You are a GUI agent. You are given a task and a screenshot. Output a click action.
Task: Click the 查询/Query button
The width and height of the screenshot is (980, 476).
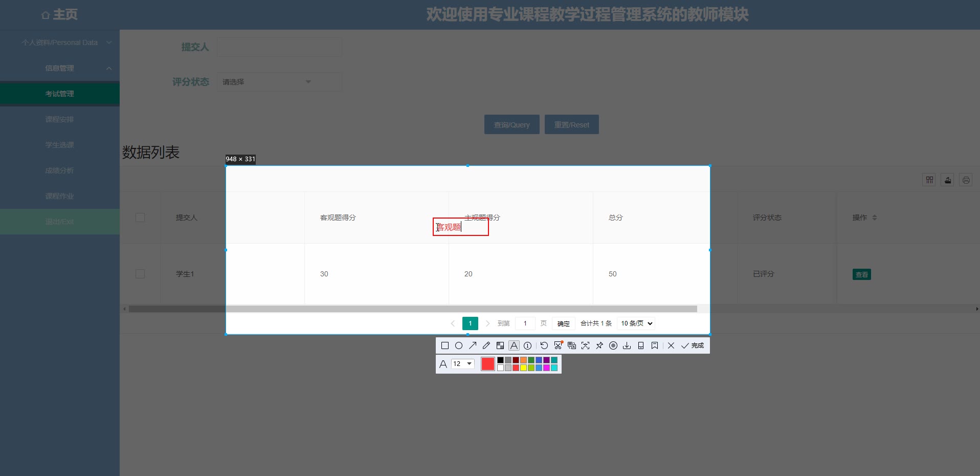(x=512, y=124)
